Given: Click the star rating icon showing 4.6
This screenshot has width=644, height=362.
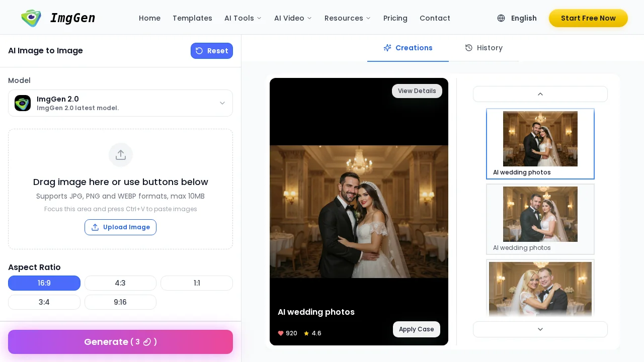Looking at the screenshot, I should tap(306, 333).
